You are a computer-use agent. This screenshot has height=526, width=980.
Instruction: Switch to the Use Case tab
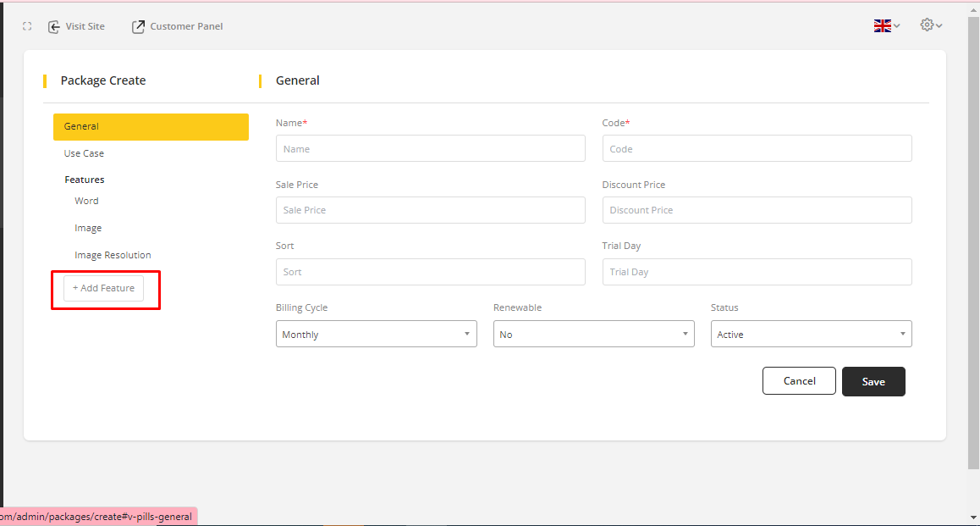(85, 153)
